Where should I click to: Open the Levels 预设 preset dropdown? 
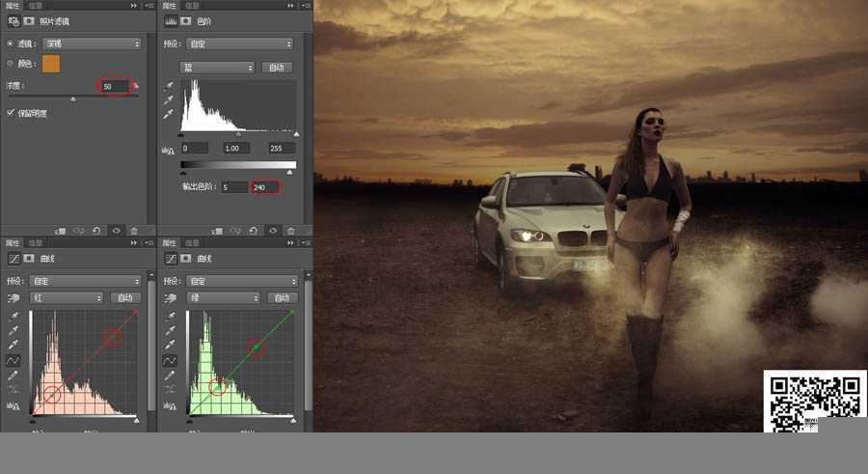click(x=240, y=43)
